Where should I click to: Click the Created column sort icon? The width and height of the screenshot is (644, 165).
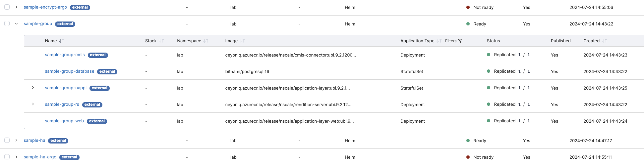(x=605, y=41)
